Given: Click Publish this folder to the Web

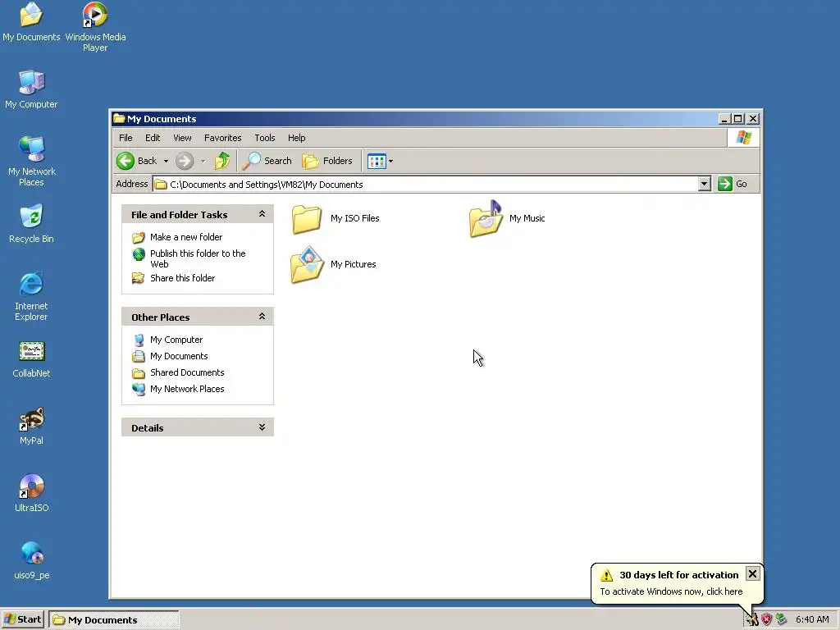Looking at the screenshot, I should point(198,258).
